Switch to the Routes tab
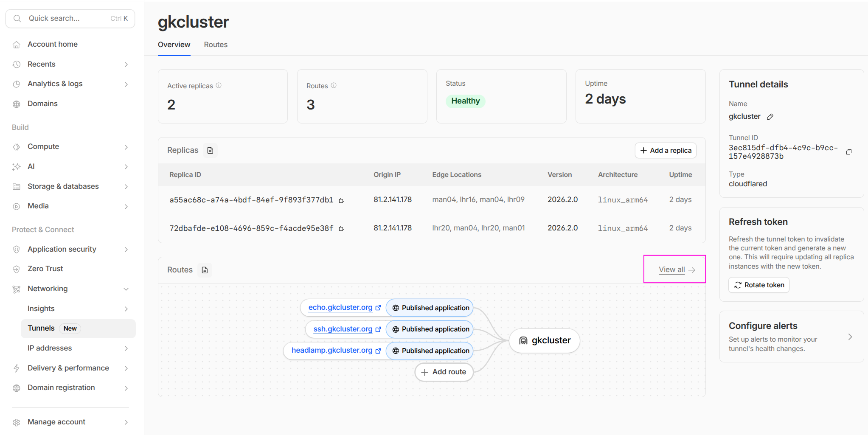This screenshot has height=435, width=868. 216,45
